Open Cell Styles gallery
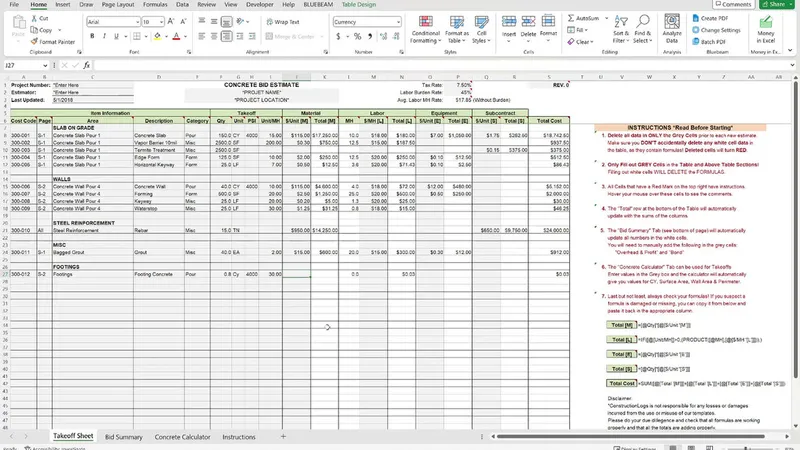 pyautogui.click(x=481, y=29)
